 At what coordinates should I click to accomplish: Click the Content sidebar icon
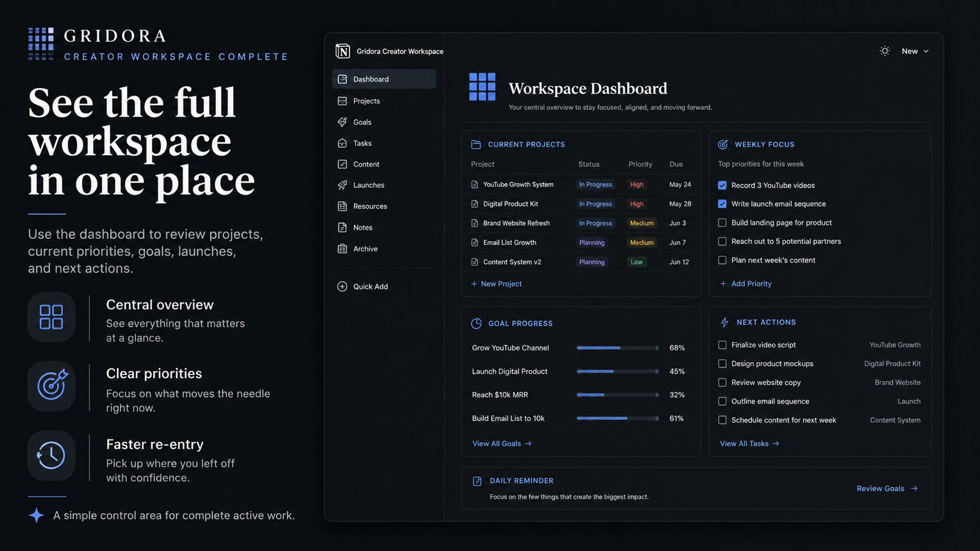coord(342,164)
